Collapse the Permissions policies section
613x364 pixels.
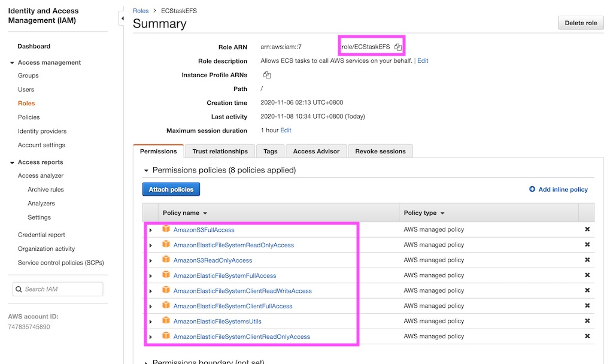146,171
